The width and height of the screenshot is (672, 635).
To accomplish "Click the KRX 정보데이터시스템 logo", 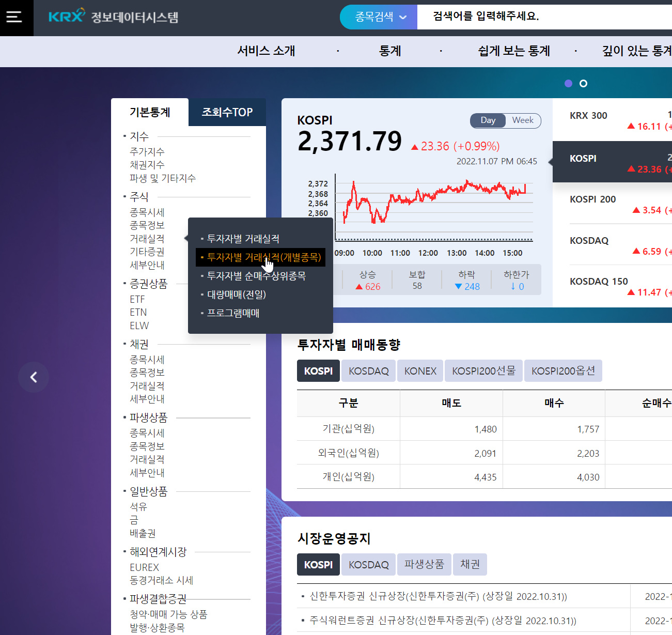I will [113, 17].
